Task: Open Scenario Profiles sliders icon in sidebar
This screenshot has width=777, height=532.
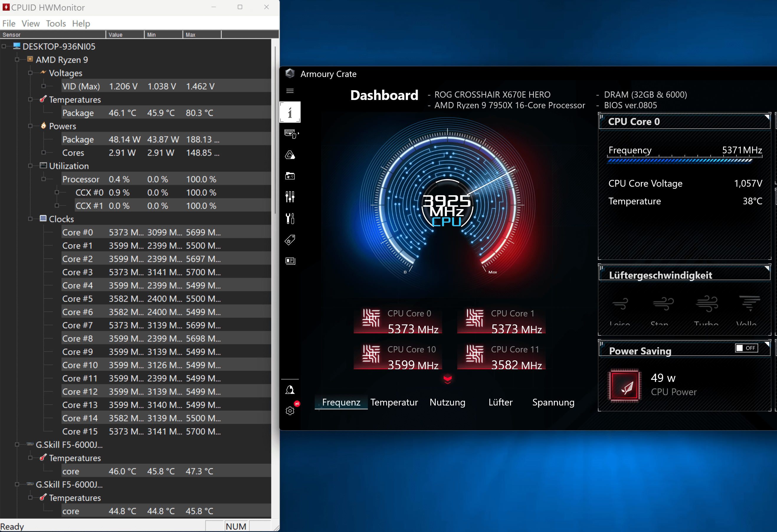Action: (x=290, y=197)
